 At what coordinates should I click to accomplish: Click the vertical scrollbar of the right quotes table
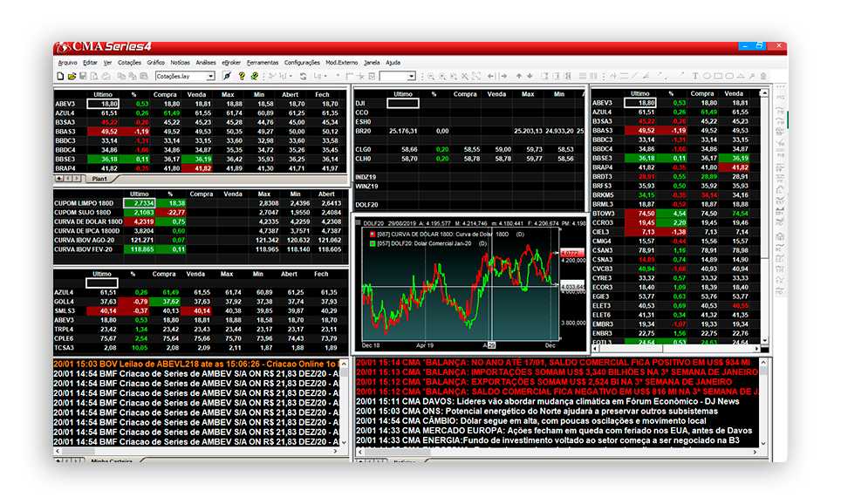764,218
